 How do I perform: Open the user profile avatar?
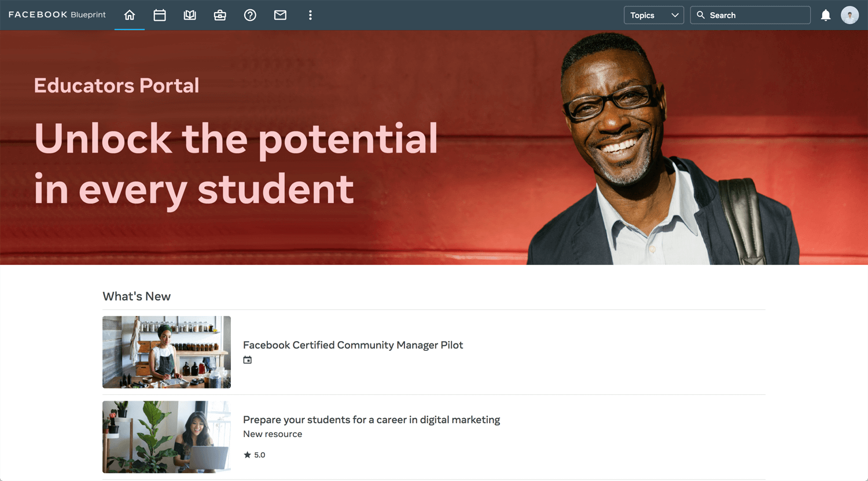pyautogui.click(x=849, y=15)
